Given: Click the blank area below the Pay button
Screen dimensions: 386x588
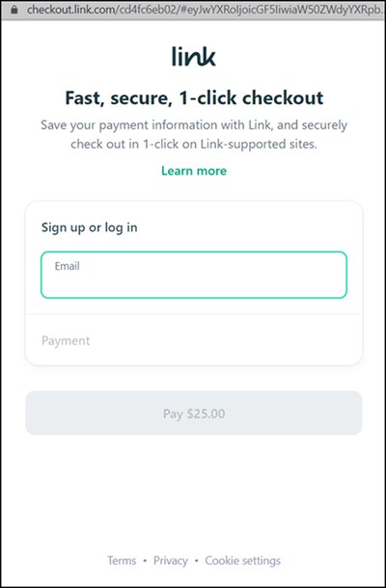Looking at the screenshot, I should click(194, 492).
